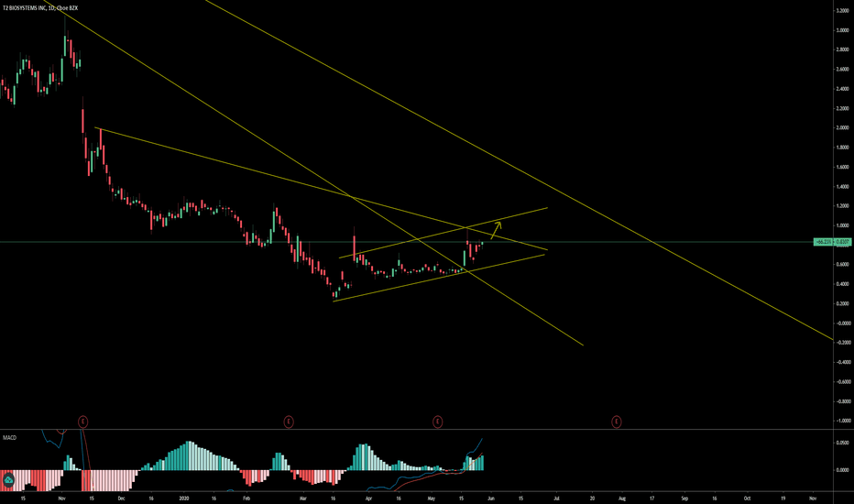This screenshot has height=504, width=854.
Task: Click the 3.2000 price axis label
Action: (x=842, y=10)
